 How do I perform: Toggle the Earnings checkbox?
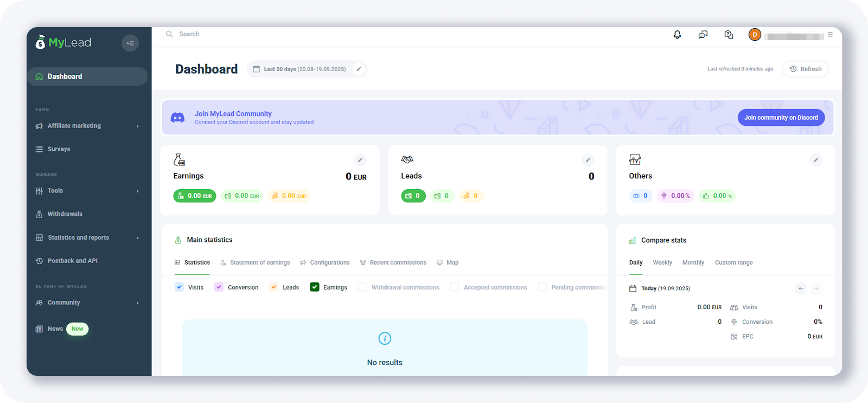(x=315, y=287)
